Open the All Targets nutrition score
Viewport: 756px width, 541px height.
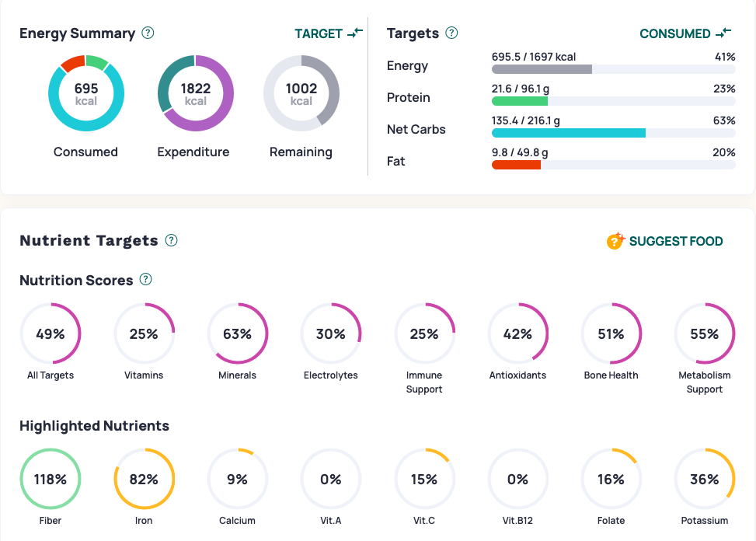(x=51, y=334)
